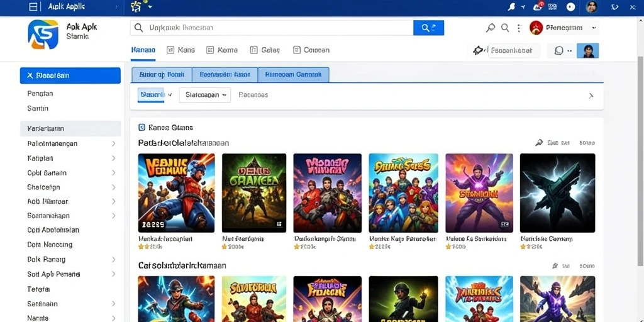Click the right arrow on filter bar

click(x=591, y=96)
